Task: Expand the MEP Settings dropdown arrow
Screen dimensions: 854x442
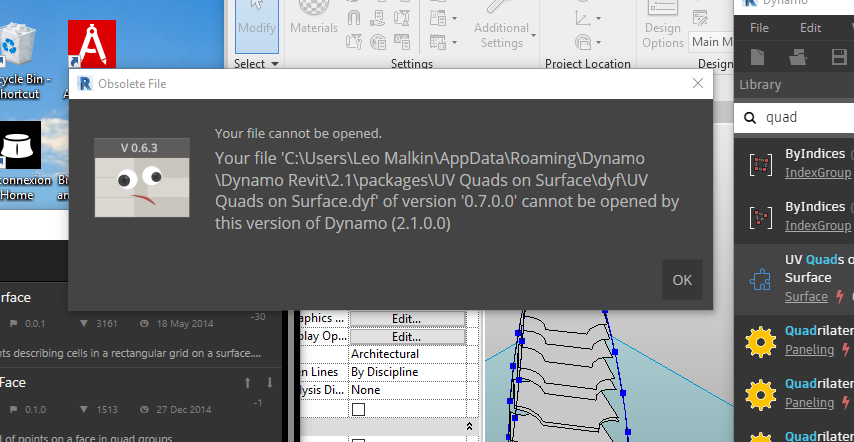Action: (x=454, y=19)
